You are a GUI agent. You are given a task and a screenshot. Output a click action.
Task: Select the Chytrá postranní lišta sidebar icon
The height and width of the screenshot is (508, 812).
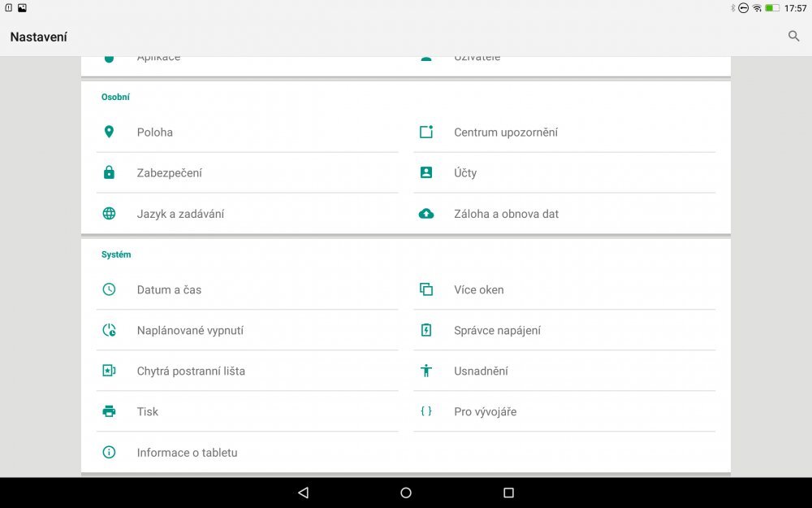tap(109, 371)
